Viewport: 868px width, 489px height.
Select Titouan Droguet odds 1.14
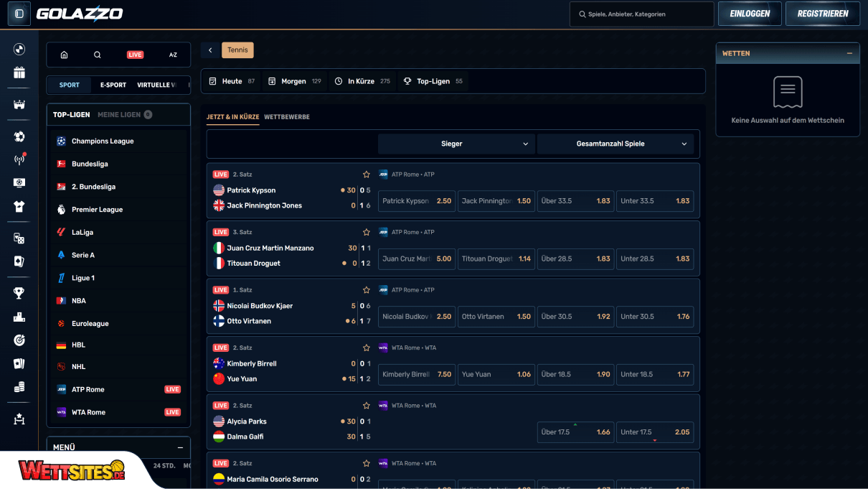[496, 259]
